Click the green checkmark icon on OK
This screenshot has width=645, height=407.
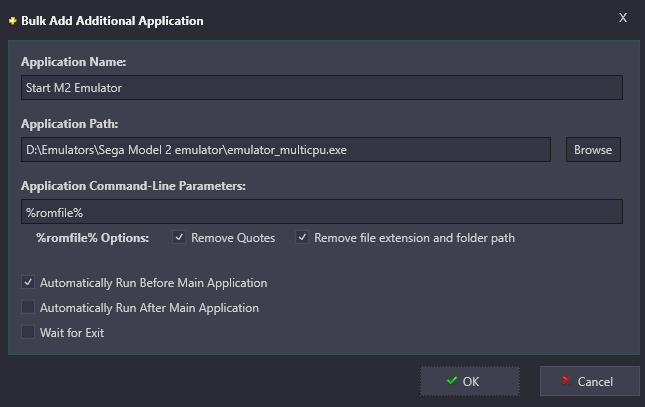tap(452, 381)
